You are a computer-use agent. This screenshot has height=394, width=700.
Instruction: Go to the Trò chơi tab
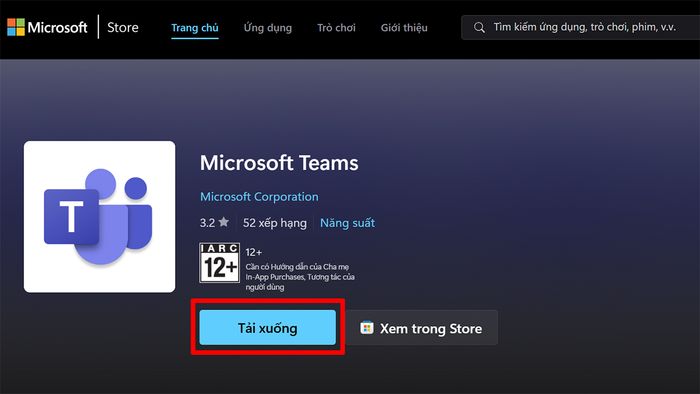pyautogui.click(x=336, y=28)
